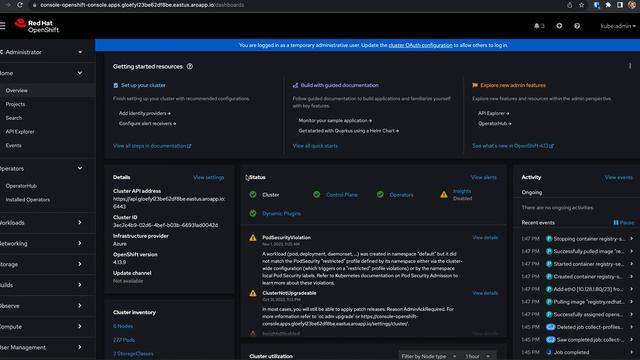Open the 6 Nodes inventory link
640x360 pixels.
pyautogui.click(x=123, y=326)
